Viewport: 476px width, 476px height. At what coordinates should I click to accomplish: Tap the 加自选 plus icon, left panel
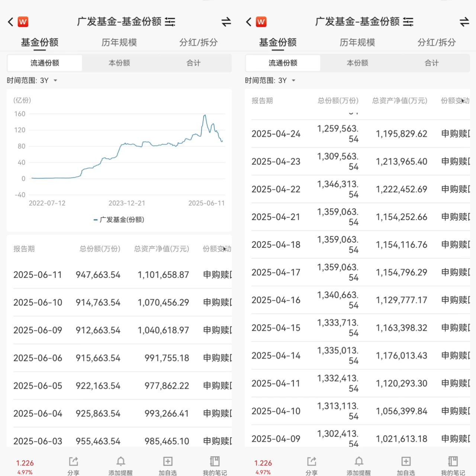[168, 461]
